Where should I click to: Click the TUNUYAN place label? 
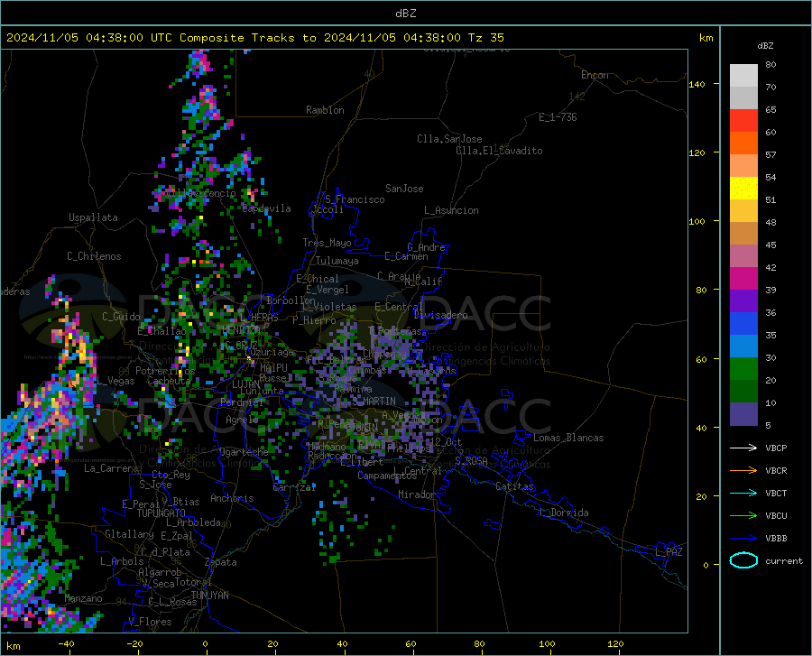[209, 596]
